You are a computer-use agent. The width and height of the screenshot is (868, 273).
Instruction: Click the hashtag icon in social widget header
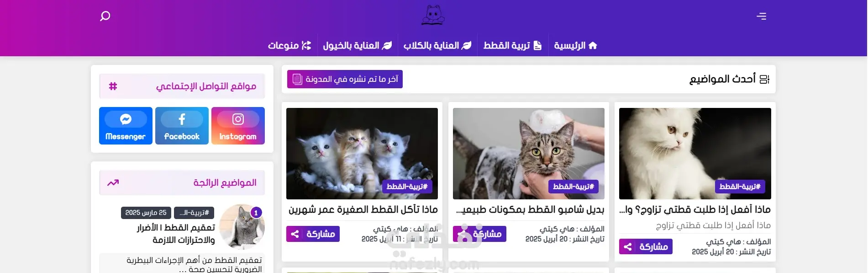coord(113,86)
